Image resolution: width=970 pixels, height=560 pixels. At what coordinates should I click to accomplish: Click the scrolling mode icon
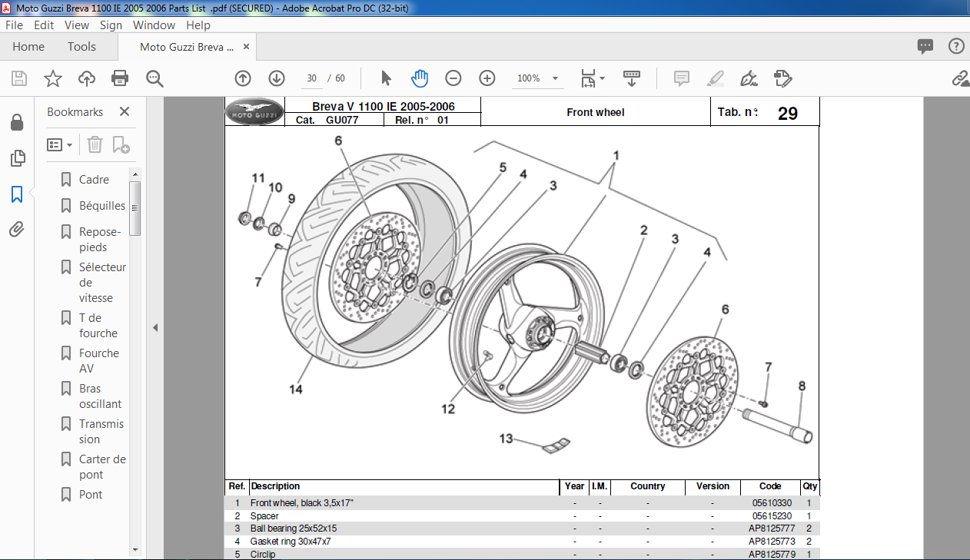632,78
